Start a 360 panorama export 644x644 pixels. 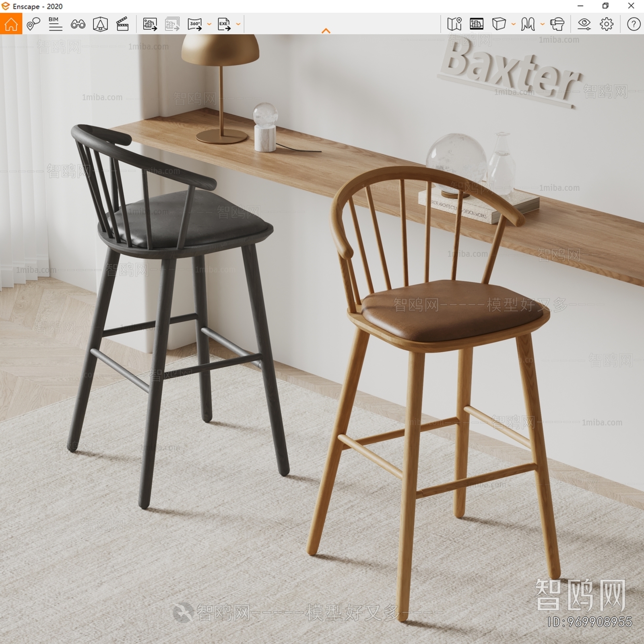click(x=194, y=24)
